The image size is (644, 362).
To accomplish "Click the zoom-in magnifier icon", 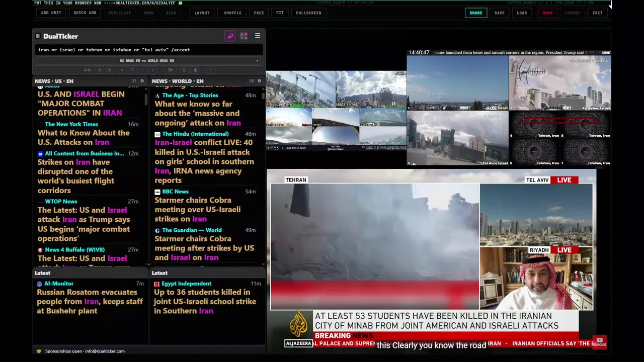I will coord(110,70).
